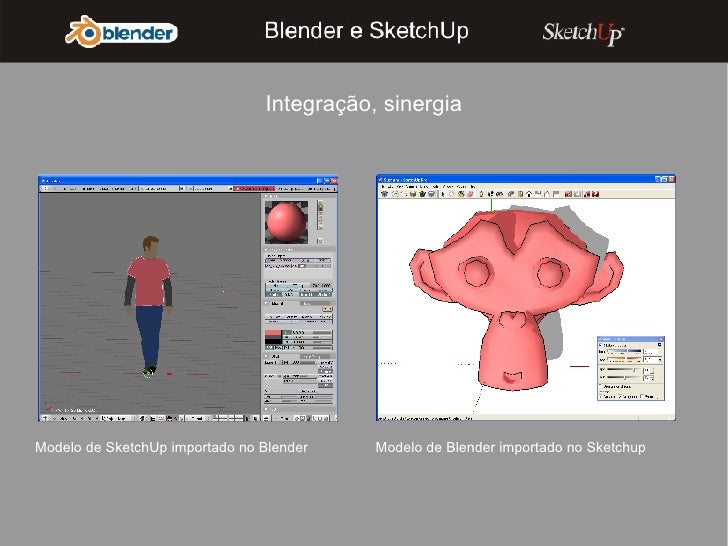Pick the pink Eraser tool in SketchUp
This screenshot has width=728, height=546.
point(470,194)
